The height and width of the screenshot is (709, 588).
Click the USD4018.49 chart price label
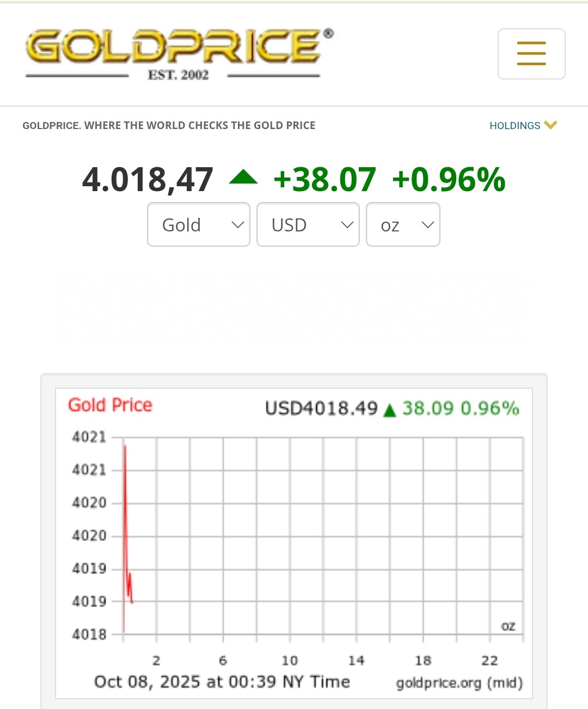(321, 408)
